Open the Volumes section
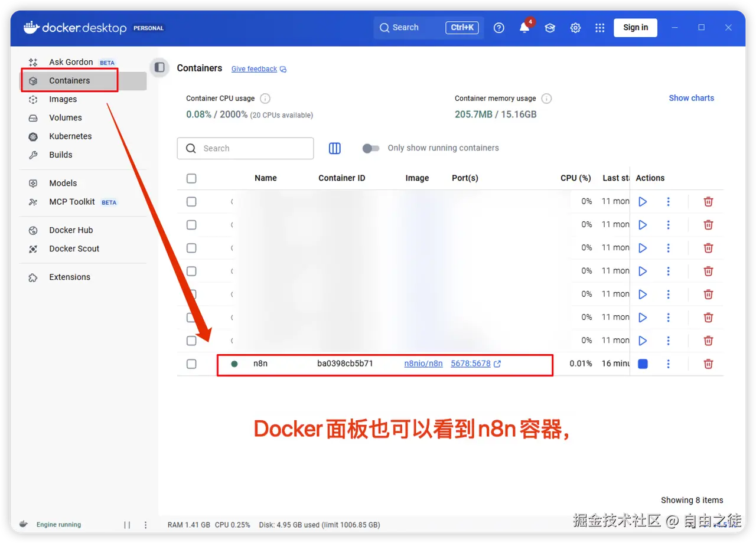756x543 pixels. [66, 117]
